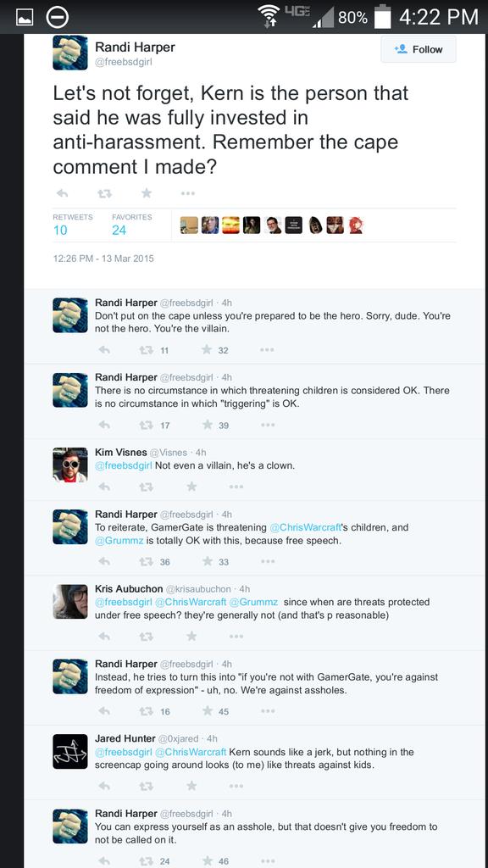The height and width of the screenshot is (868, 488).
Task: Open first avatar in retweeters row
Action: pyautogui.click(x=189, y=225)
